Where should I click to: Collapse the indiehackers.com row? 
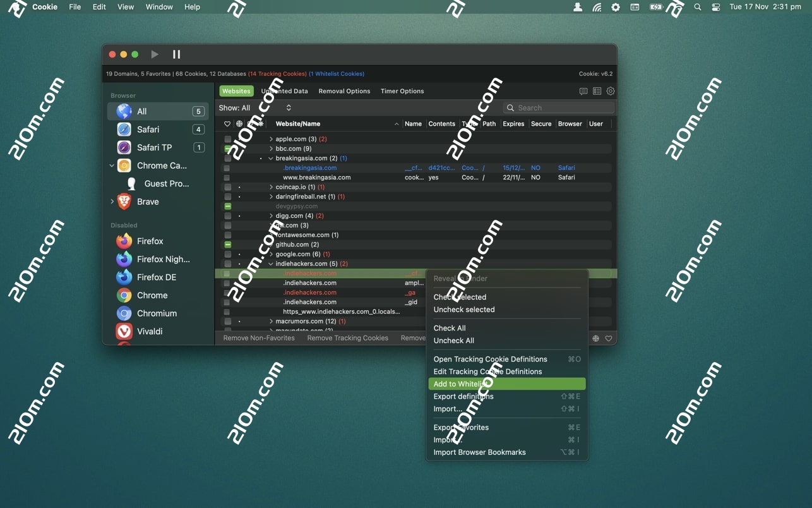271,263
